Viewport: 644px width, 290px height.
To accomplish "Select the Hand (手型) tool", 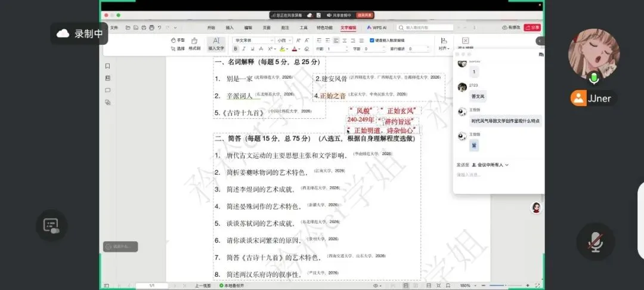I will [x=178, y=40].
